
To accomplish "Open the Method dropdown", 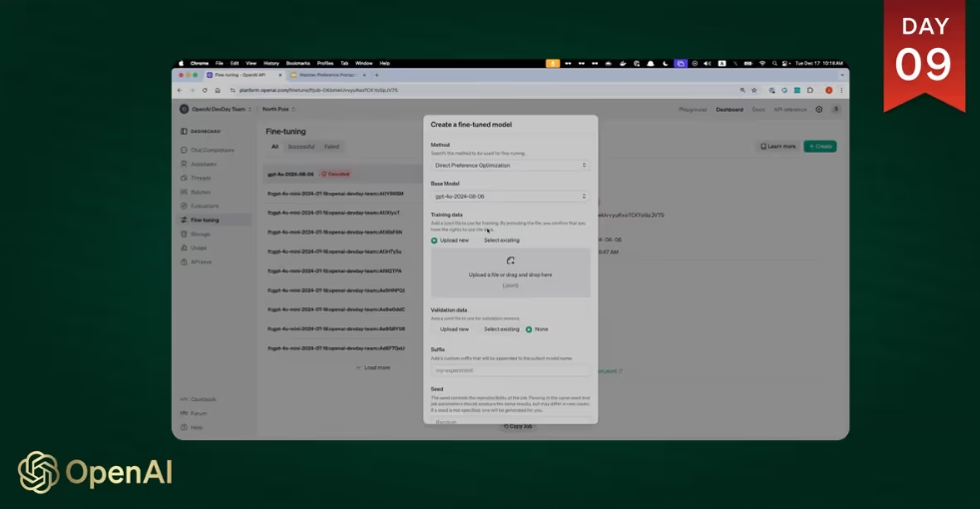I will tap(510, 166).
